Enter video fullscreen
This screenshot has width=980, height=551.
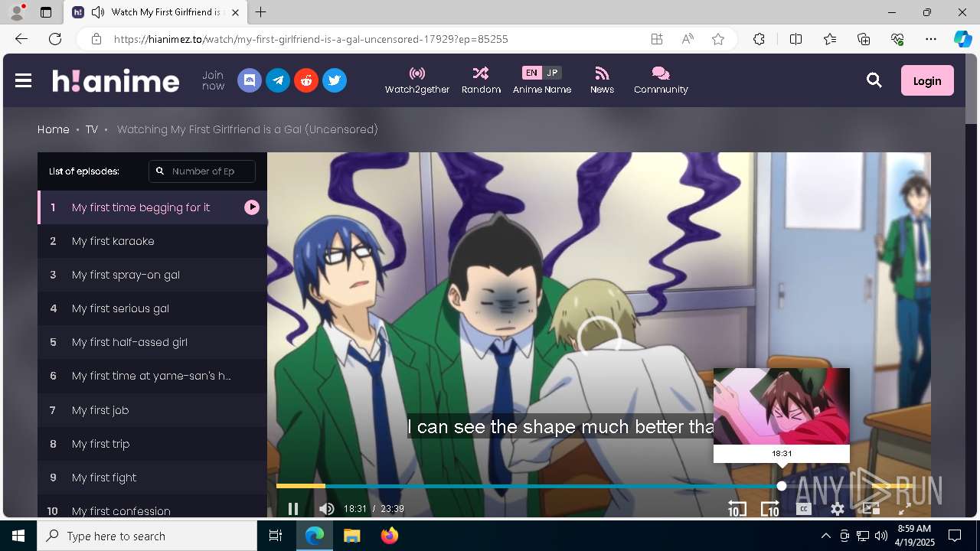point(904,509)
